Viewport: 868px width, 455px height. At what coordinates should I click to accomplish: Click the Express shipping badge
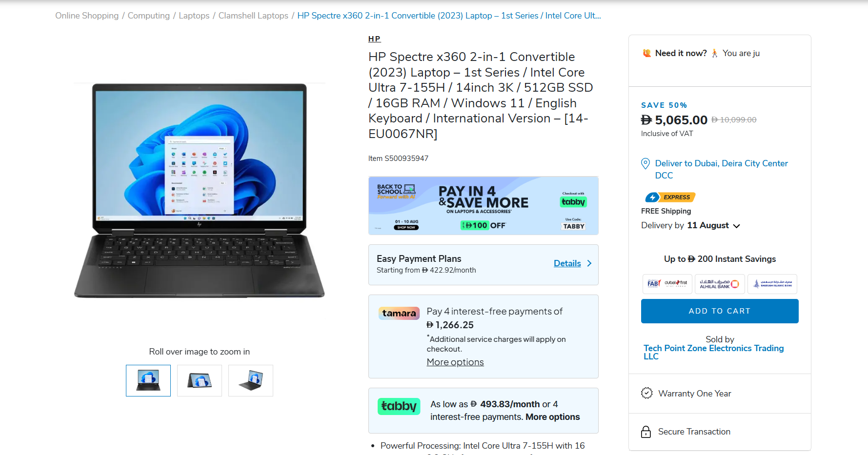coord(670,197)
